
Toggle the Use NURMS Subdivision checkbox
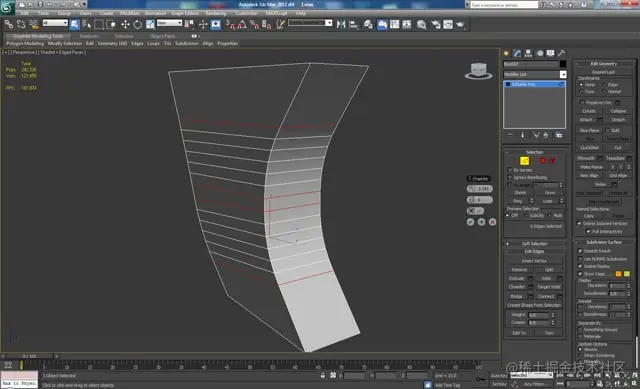[x=580, y=259]
